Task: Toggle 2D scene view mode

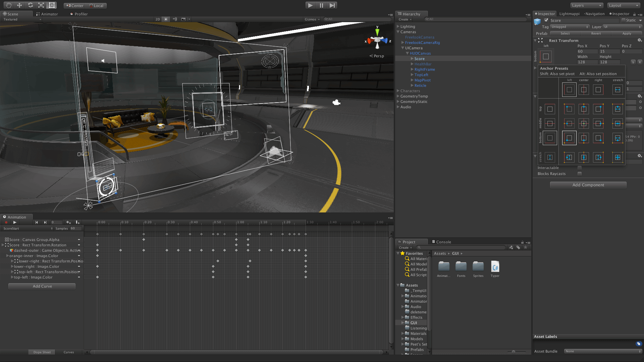Action: [x=158, y=19]
